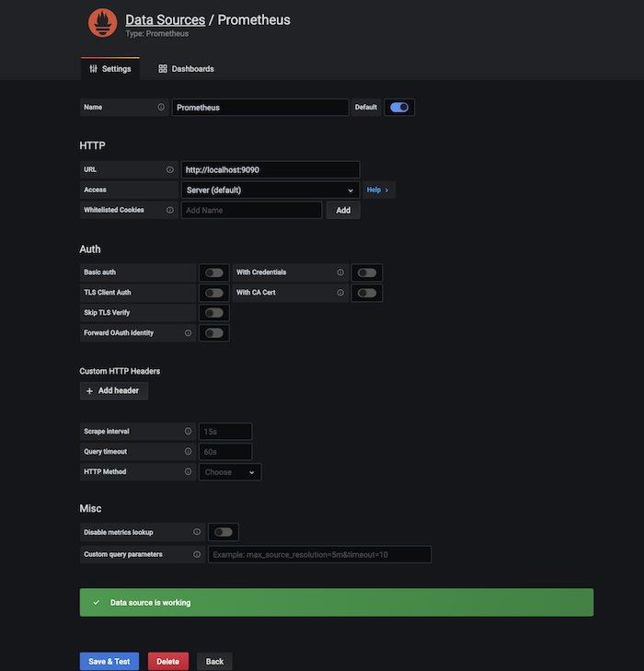This screenshot has height=671, width=644.
Task: Toggle the Default data source switch
Action: (x=399, y=108)
